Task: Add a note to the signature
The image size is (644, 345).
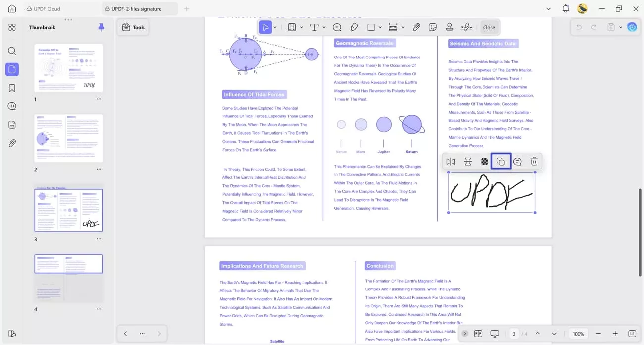Action: tap(517, 162)
